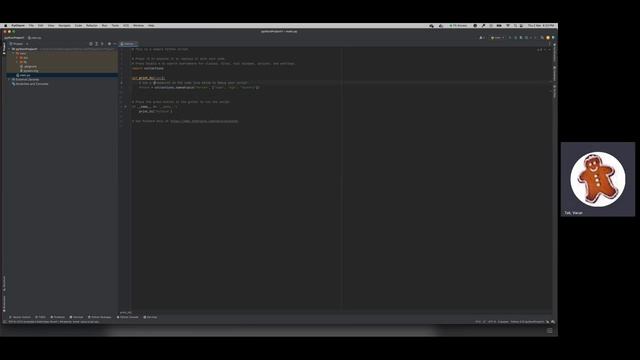Open the Terminal tool window

[76, 317]
